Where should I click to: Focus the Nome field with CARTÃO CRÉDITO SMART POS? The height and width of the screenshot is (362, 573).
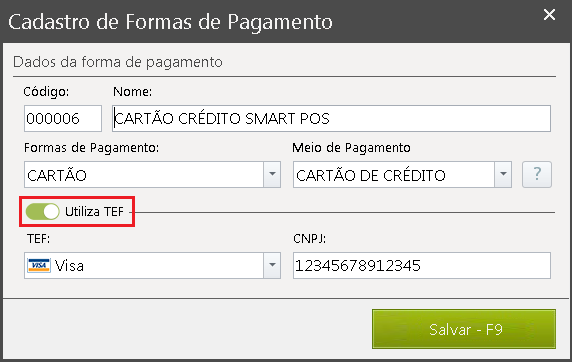coord(331,118)
